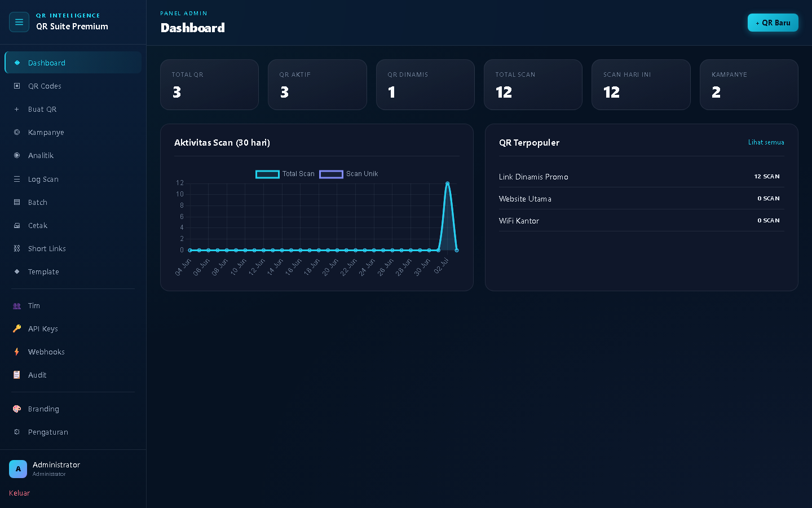
Task: Select the Link Dinamis Promo row
Action: [x=641, y=177]
